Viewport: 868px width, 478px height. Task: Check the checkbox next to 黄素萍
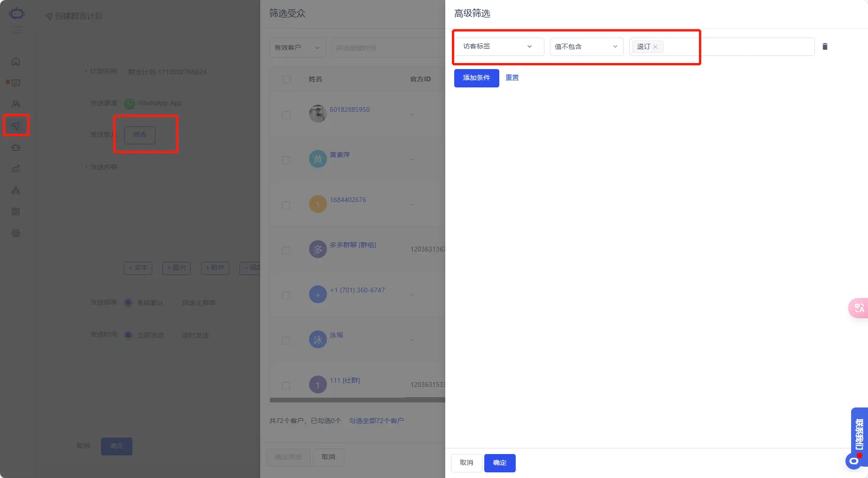286,160
